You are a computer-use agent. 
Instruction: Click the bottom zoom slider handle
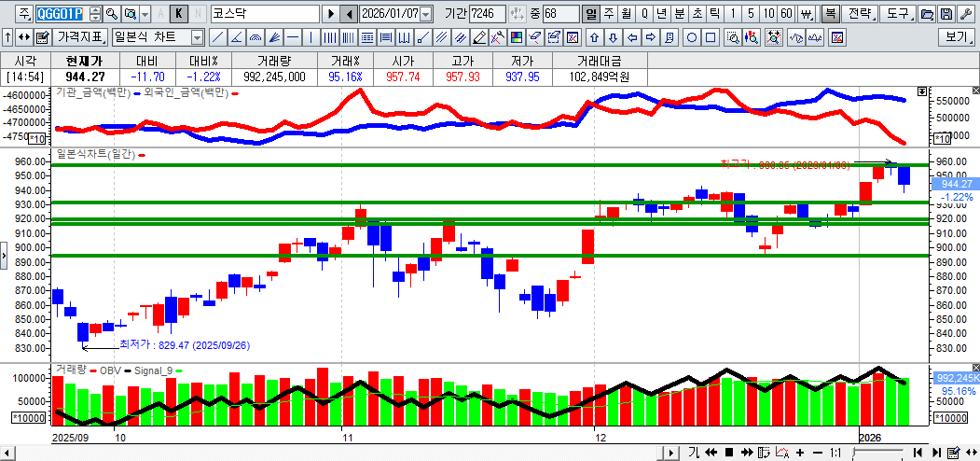[x=856, y=453]
